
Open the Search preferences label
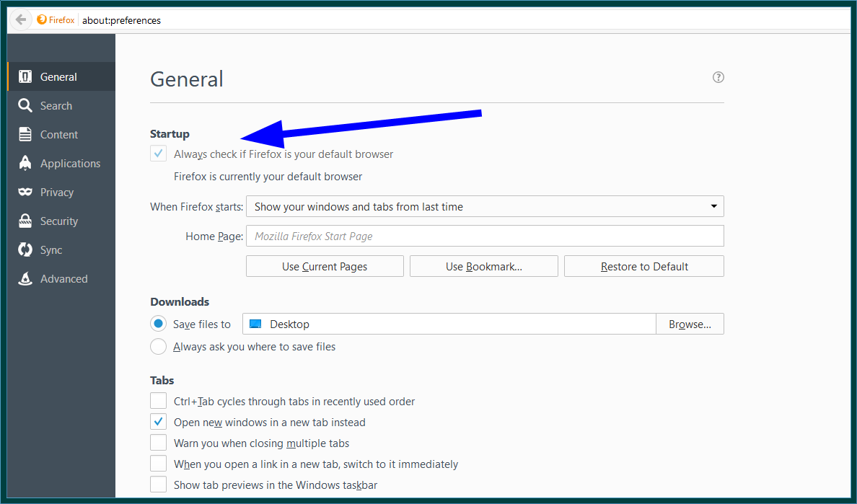coord(56,105)
